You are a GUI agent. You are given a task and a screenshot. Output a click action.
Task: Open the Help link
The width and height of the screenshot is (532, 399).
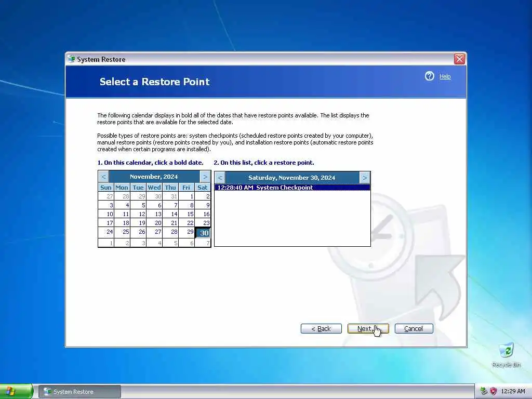tap(445, 76)
